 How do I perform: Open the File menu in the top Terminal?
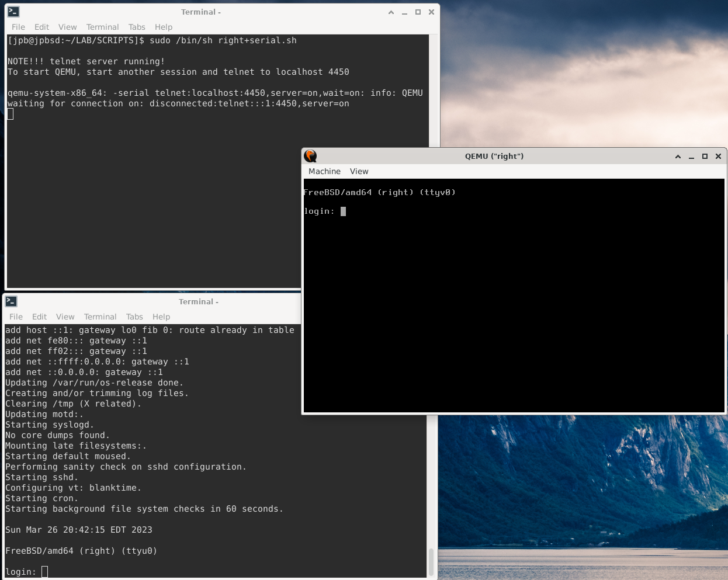pyautogui.click(x=18, y=27)
